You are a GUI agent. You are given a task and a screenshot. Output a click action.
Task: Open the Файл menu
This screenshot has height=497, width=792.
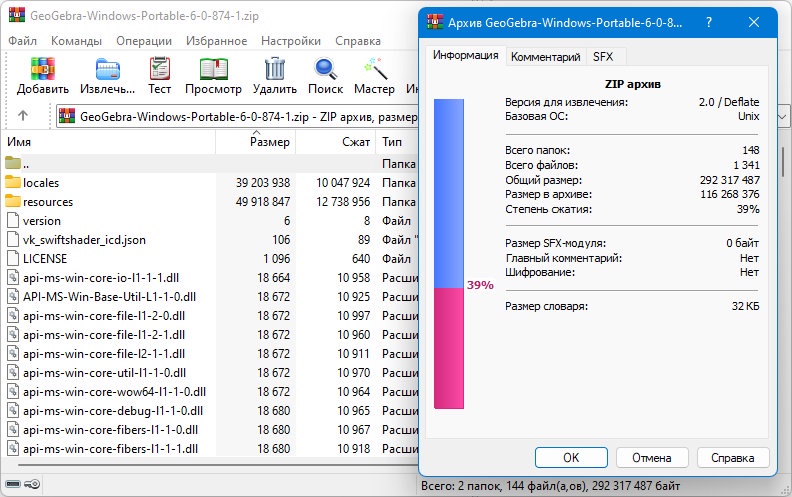(22, 41)
